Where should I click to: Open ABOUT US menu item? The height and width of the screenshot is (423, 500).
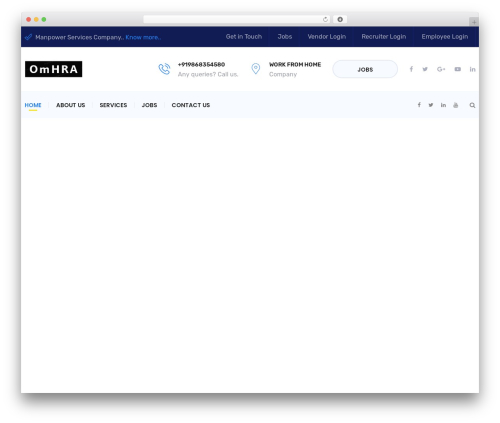click(x=71, y=105)
